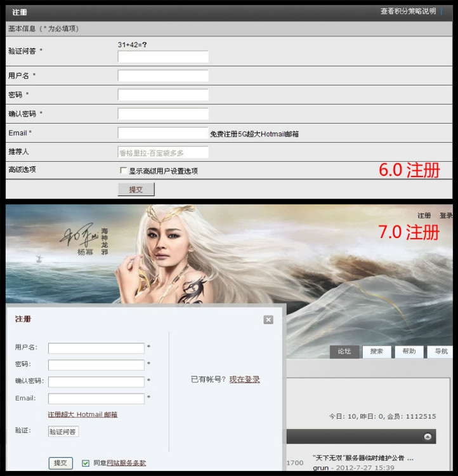The width and height of the screenshot is (458, 476).
Task: Open the 查看积分策略说明 link
Action: click(408, 11)
